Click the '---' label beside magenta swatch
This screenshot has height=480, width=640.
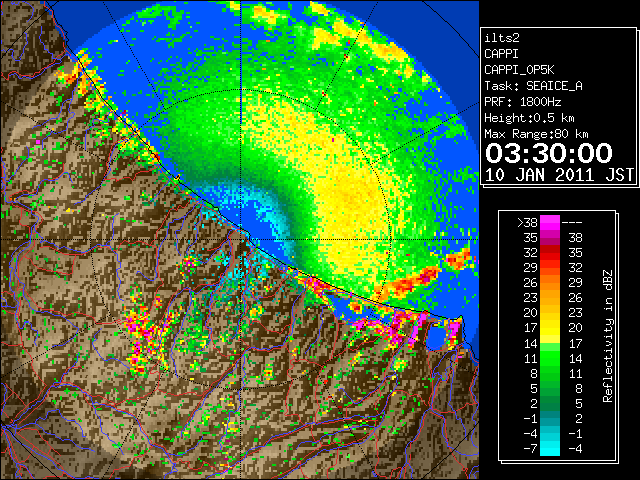coord(572,223)
